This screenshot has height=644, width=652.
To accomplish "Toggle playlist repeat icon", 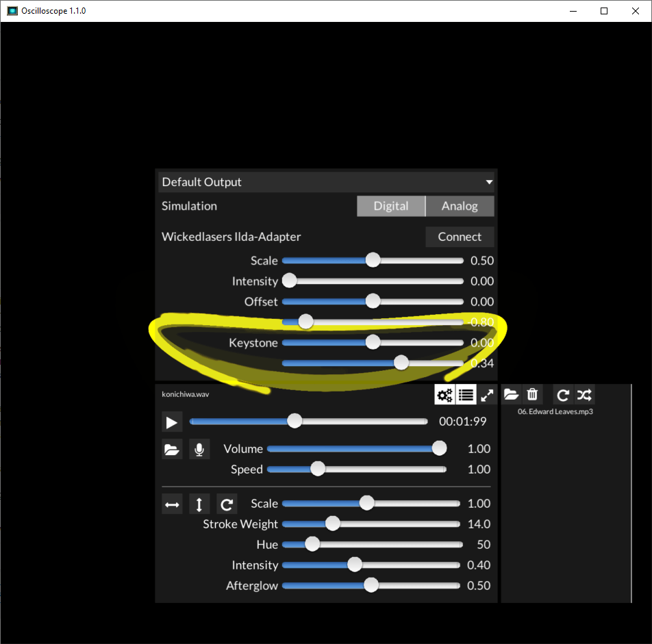I will [x=563, y=395].
